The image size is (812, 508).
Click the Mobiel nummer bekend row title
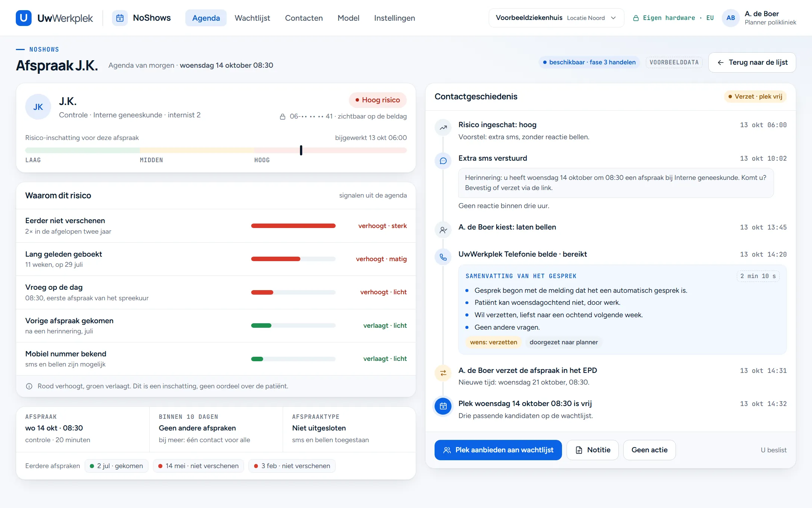tap(66, 354)
